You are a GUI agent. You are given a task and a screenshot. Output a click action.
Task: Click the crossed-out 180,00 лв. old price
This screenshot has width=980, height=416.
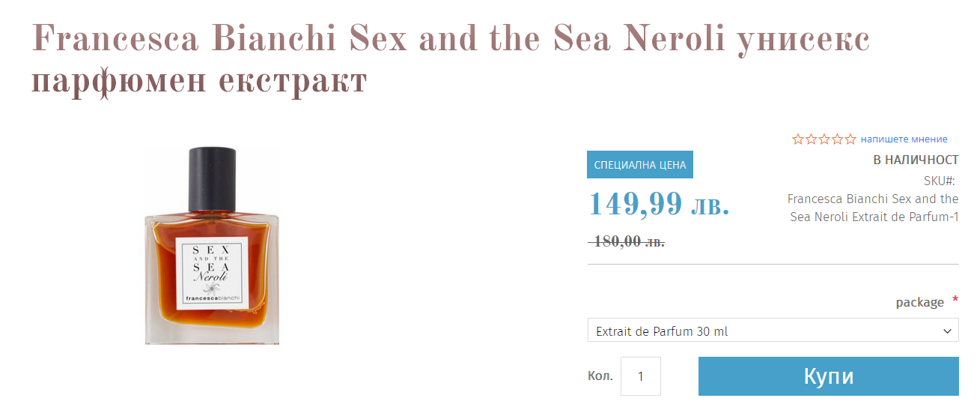627,241
